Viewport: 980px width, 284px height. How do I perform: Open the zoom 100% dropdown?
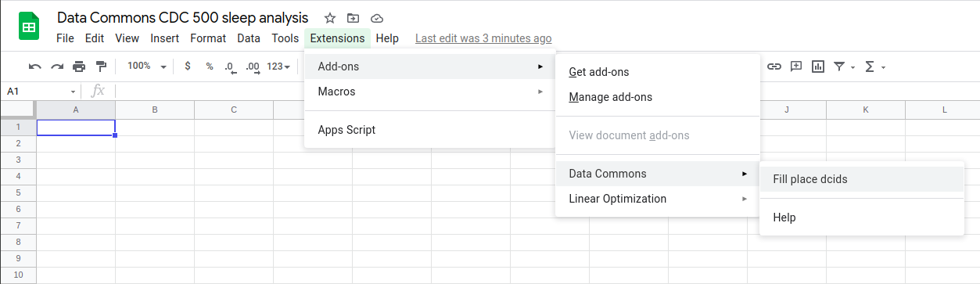coord(146,67)
